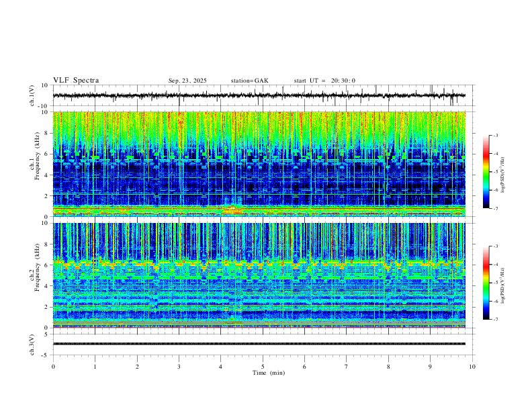Click the lower colorbar 'log(PSD)' label
This screenshot has width=532, height=411.
pos(503,285)
